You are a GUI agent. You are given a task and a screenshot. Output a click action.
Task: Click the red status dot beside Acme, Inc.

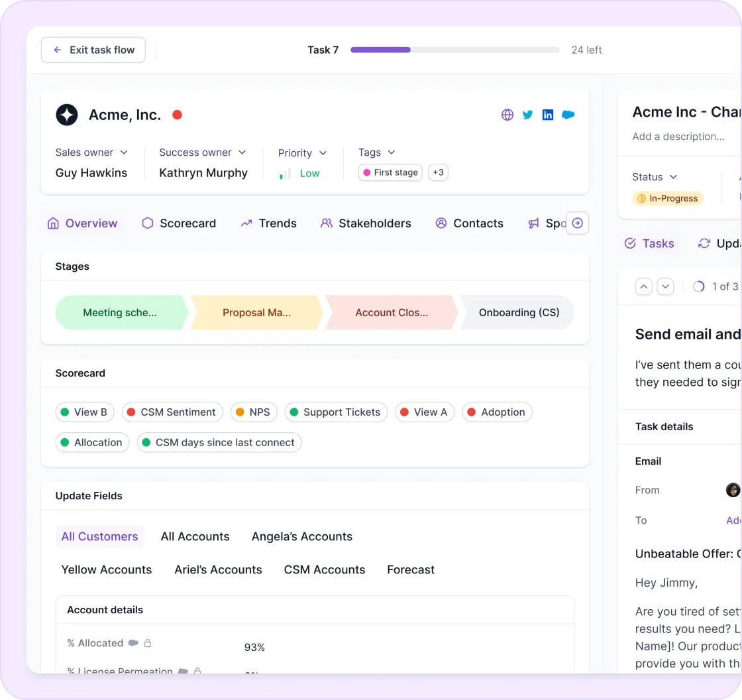178,115
